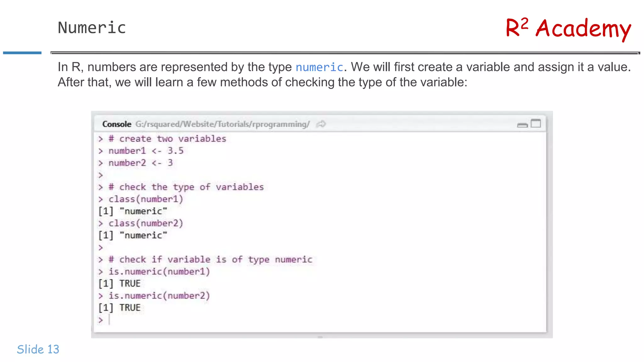Viewport: 644px width, 362px height.
Task: Click the blue 'numeric' keyword in paragraph
Action: click(319, 67)
